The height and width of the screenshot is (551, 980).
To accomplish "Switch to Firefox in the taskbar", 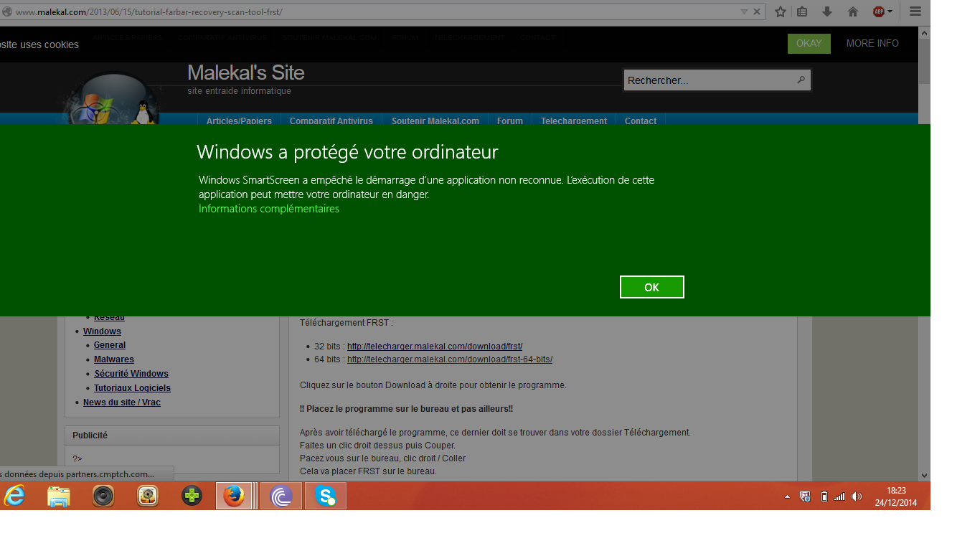I will click(235, 496).
